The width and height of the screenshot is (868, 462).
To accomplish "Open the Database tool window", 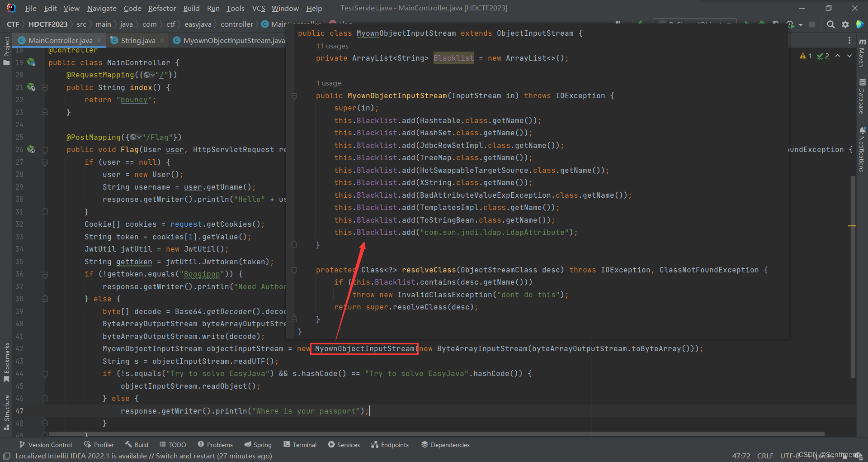I will [862, 96].
